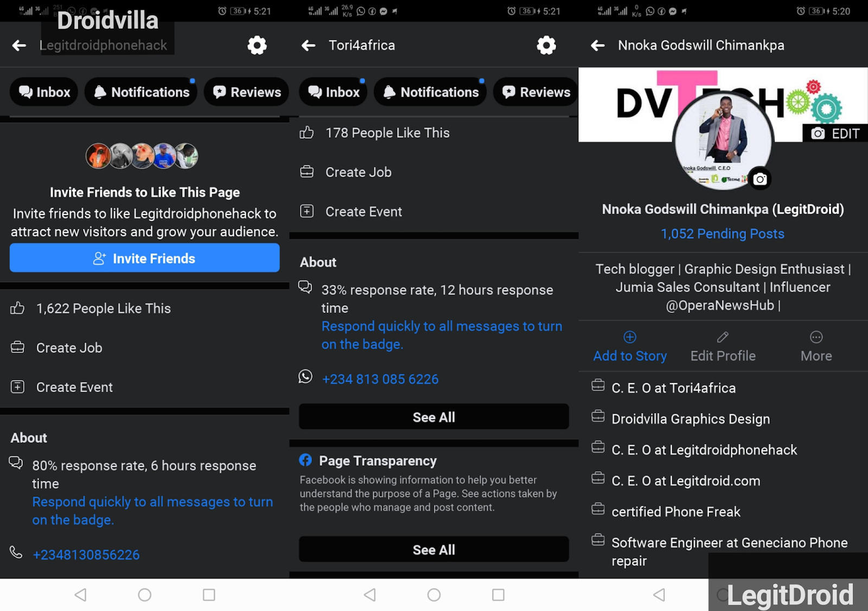Tap the WhatsApp icon beside +234 813 085 6226
This screenshot has height=611, width=868.
point(305,376)
